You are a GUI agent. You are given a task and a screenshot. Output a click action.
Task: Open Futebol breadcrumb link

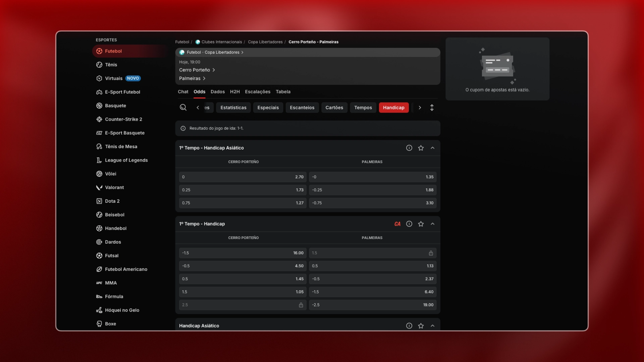[x=182, y=42]
